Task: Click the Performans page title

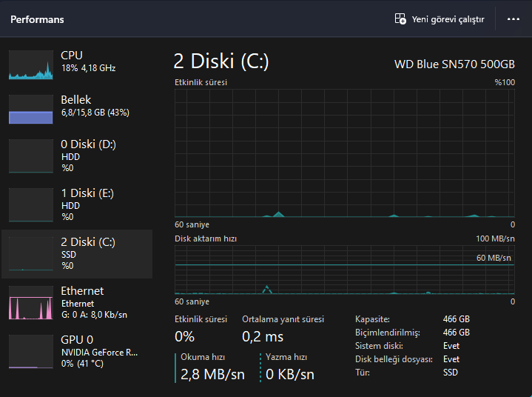Action: (37, 19)
